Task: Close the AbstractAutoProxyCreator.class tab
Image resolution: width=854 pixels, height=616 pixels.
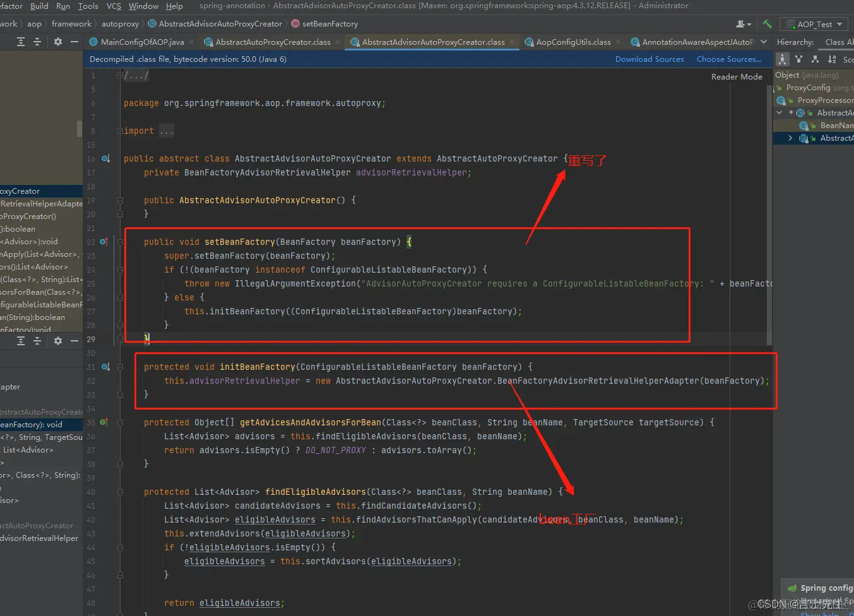Action: coord(338,42)
